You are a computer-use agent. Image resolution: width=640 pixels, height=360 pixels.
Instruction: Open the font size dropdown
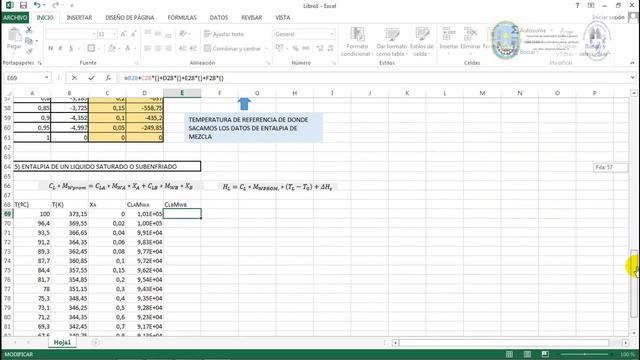114,34
